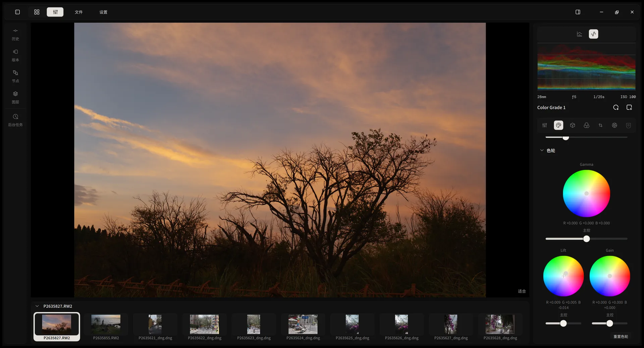The width and height of the screenshot is (644, 348).
Task: Show the histogram scope view
Action: [579, 34]
